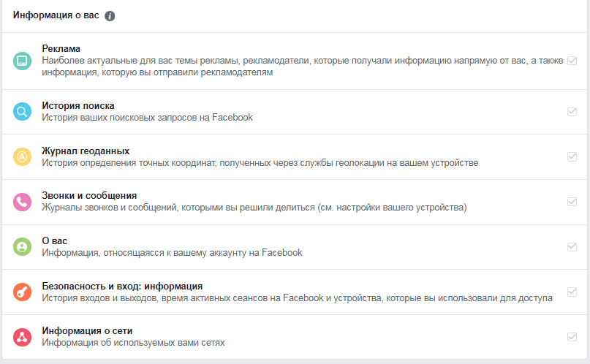Click the blue История поиска magnifier icon
The height and width of the screenshot is (364, 590).
click(x=22, y=112)
